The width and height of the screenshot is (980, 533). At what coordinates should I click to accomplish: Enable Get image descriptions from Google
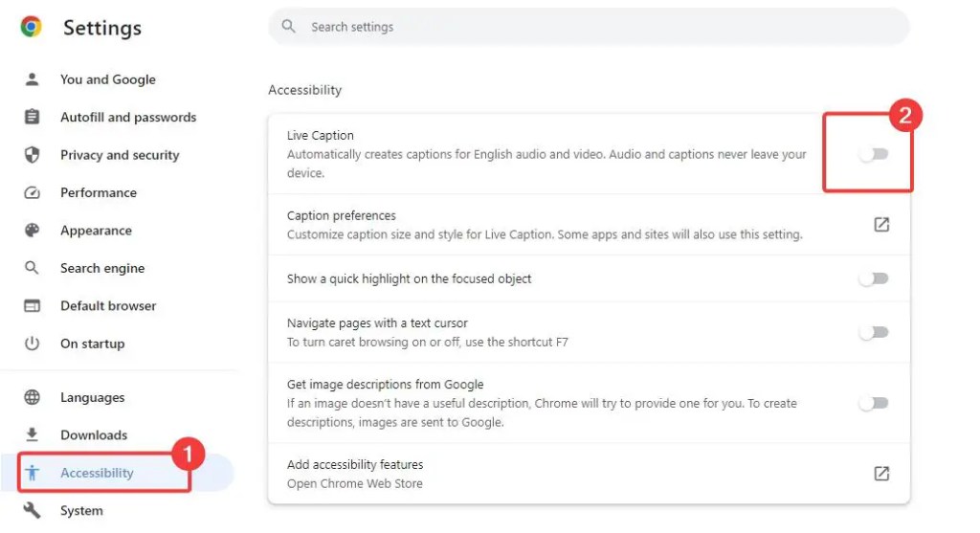coord(873,403)
